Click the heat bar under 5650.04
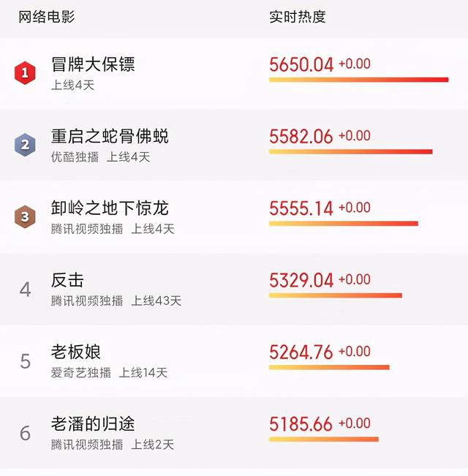Image resolution: width=468 pixels, height=476 pixels. [359, 80]
